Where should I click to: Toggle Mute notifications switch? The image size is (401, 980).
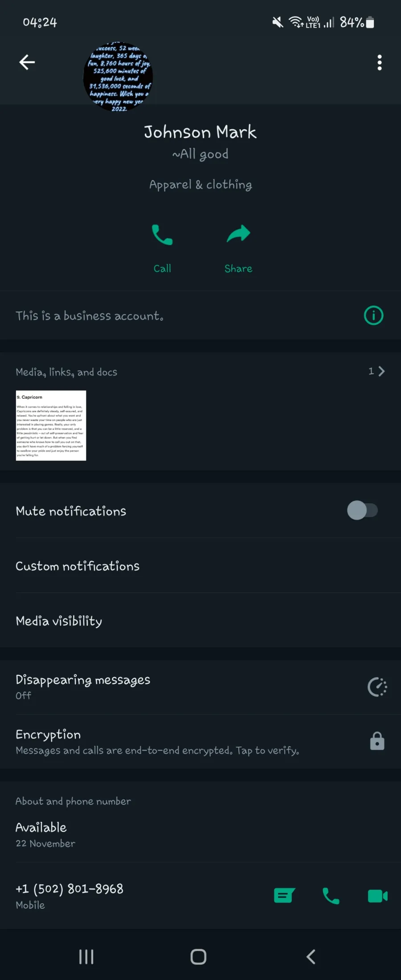362,510
